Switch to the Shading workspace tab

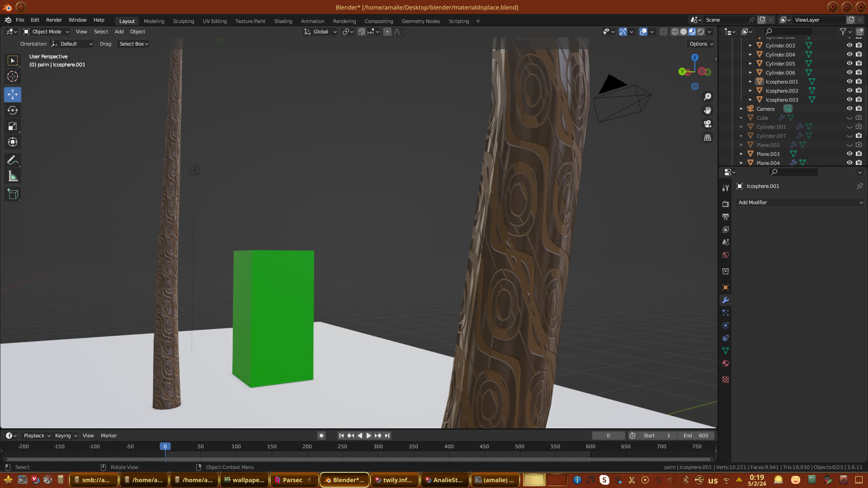[283, 21]
